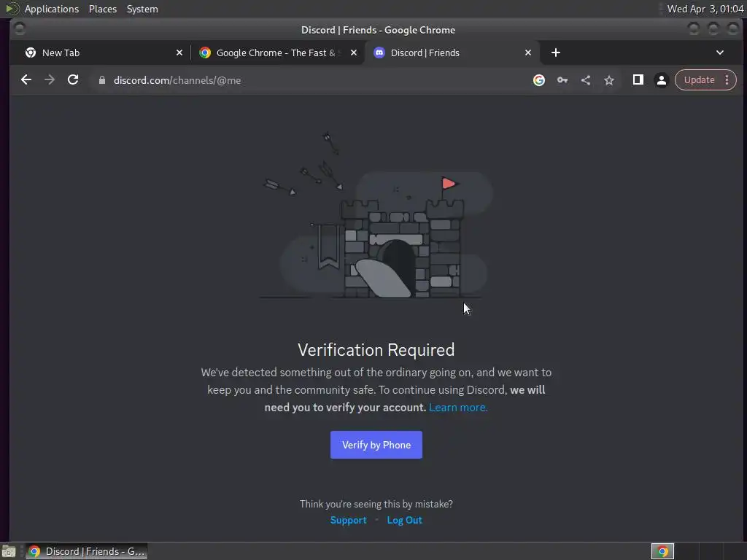Viewport: 747px width, 560px height.
Task: Open a new tab with plus button
Action: click(555, 52)
